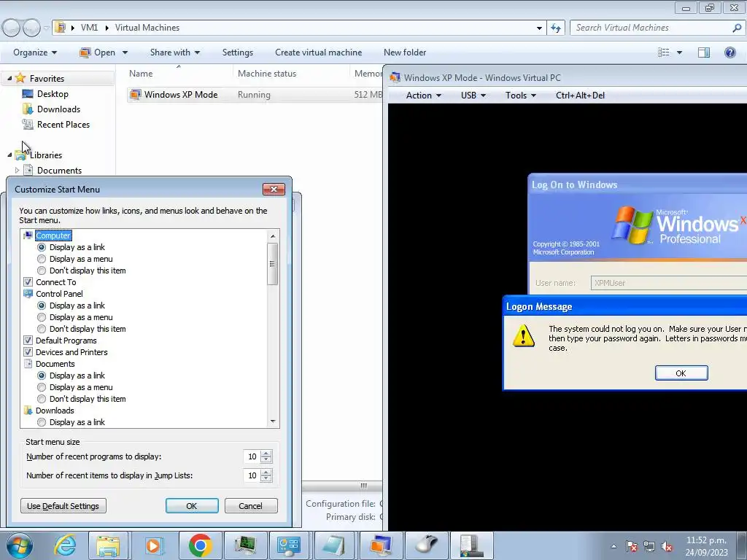Select Desktop under Favorites
This screenshot has height=560, width=747.
tap(53, 94)
